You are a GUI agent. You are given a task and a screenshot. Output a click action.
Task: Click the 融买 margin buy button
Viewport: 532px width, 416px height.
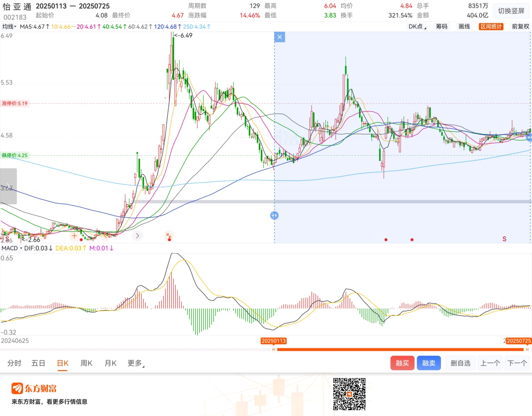pyautogui.click(x=402, y=363)
